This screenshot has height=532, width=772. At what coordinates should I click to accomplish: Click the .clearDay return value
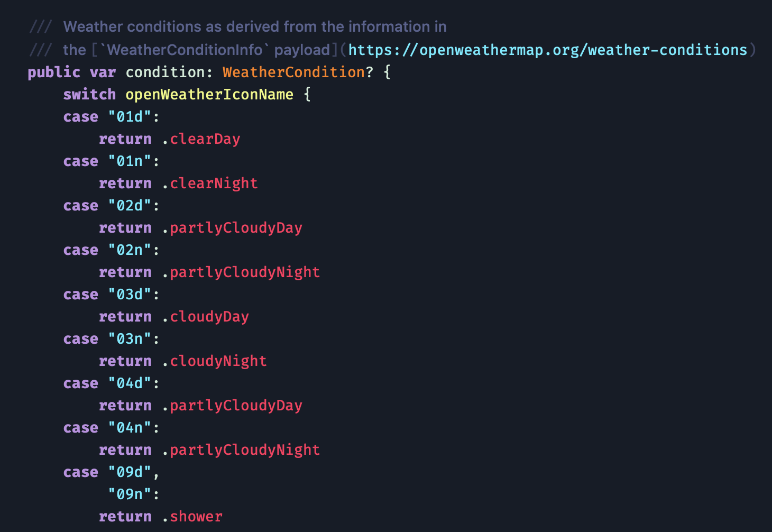[201, 139]
